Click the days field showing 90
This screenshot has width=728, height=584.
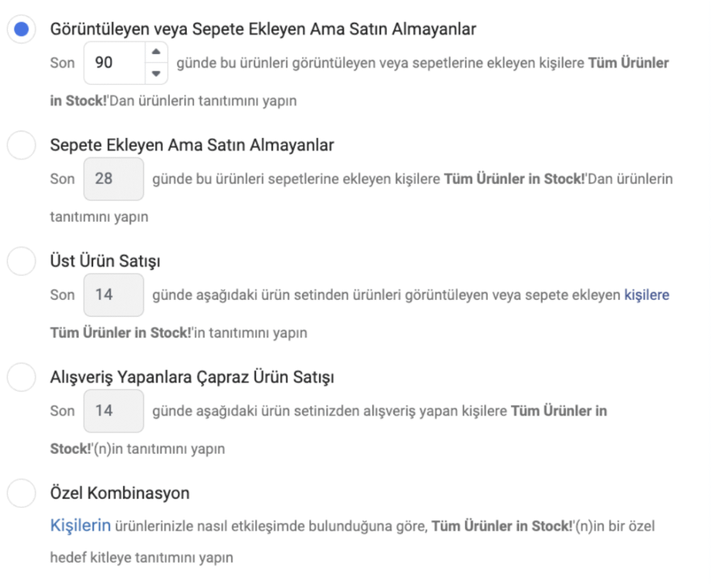(114, 63)
